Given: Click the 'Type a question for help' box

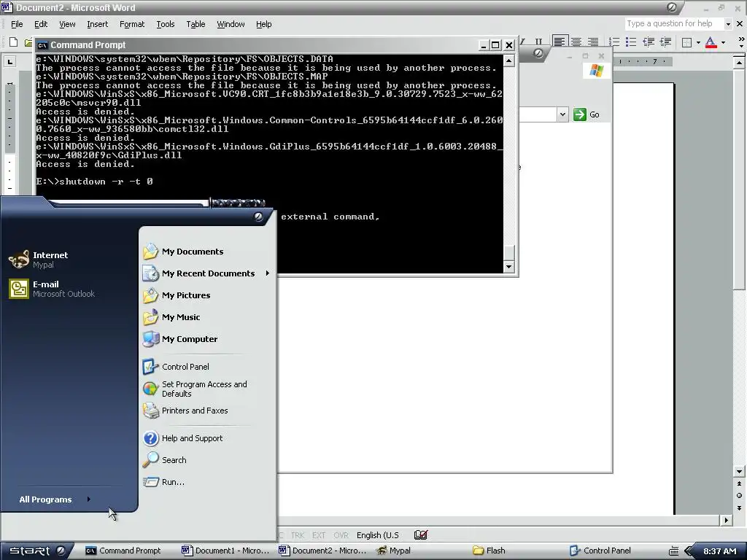Looking at the screenshot, I should [x=674, y=23].
